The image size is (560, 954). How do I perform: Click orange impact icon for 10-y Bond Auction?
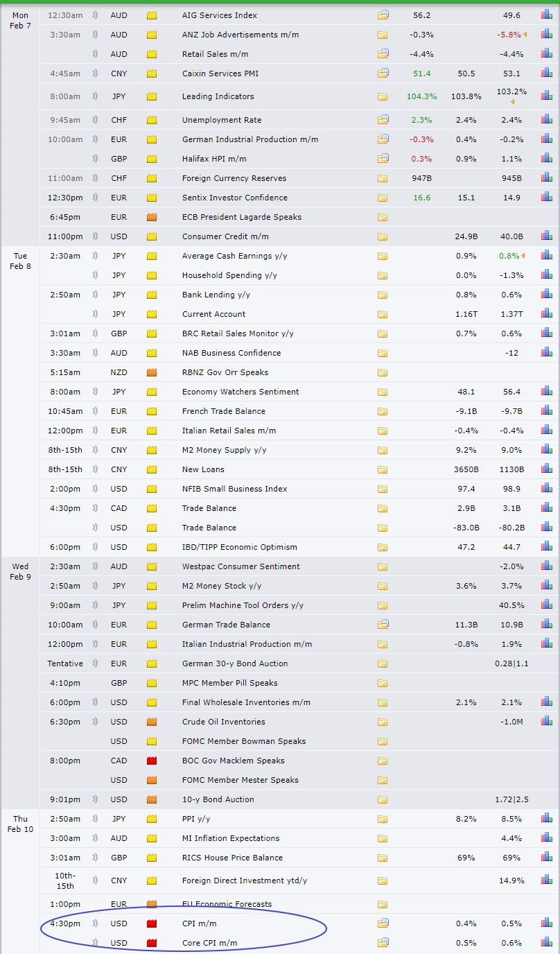[x=152, y=799]
